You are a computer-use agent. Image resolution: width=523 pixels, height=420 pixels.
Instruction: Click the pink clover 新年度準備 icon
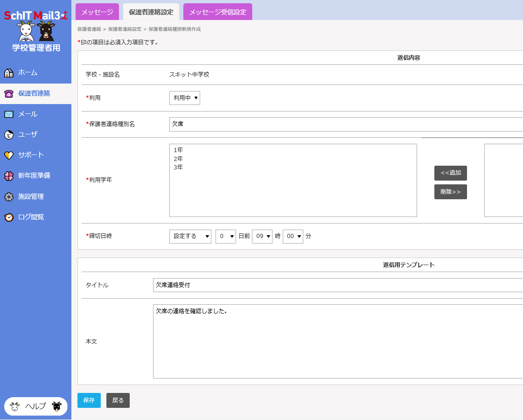click(x=8, y=176)
